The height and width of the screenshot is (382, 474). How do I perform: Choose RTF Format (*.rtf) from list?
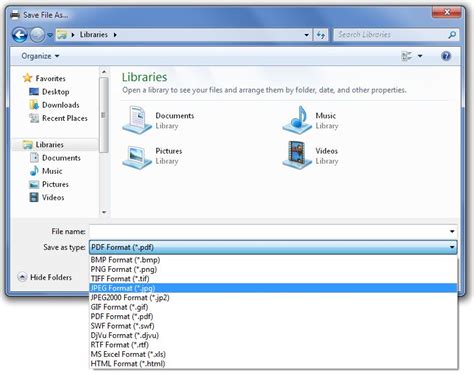click(x=273, y=345)
